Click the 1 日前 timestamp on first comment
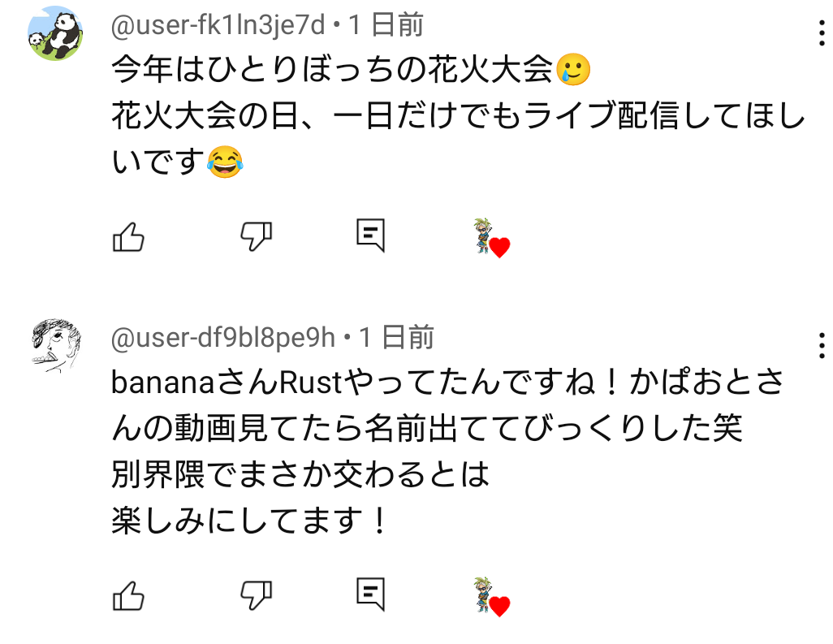This screenshot has width=833, height=644. point(386,25)
